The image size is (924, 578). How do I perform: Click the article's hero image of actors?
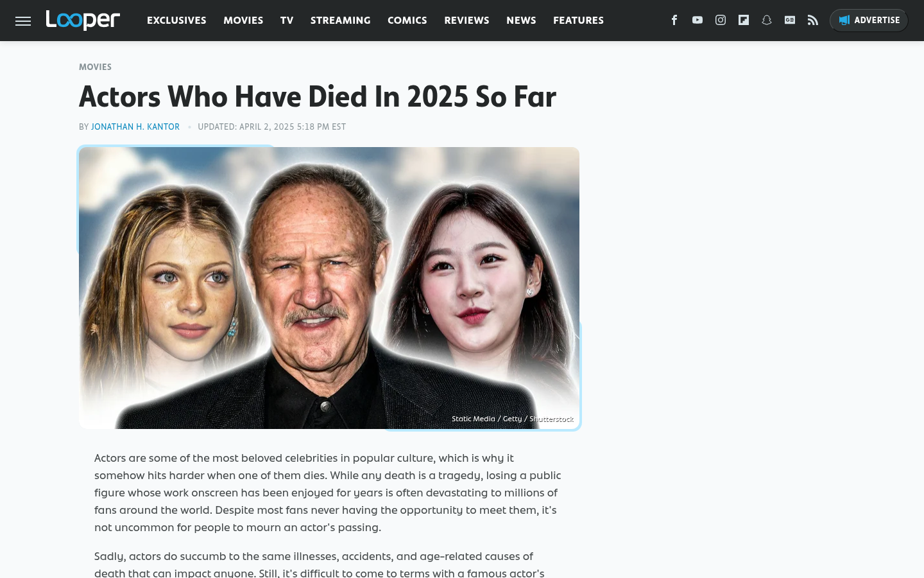(329, 288)
